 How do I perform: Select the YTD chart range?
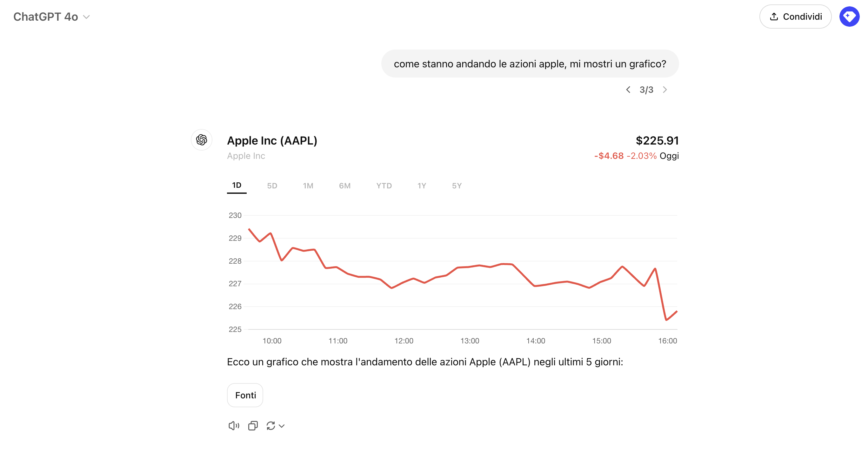point(384,186)
